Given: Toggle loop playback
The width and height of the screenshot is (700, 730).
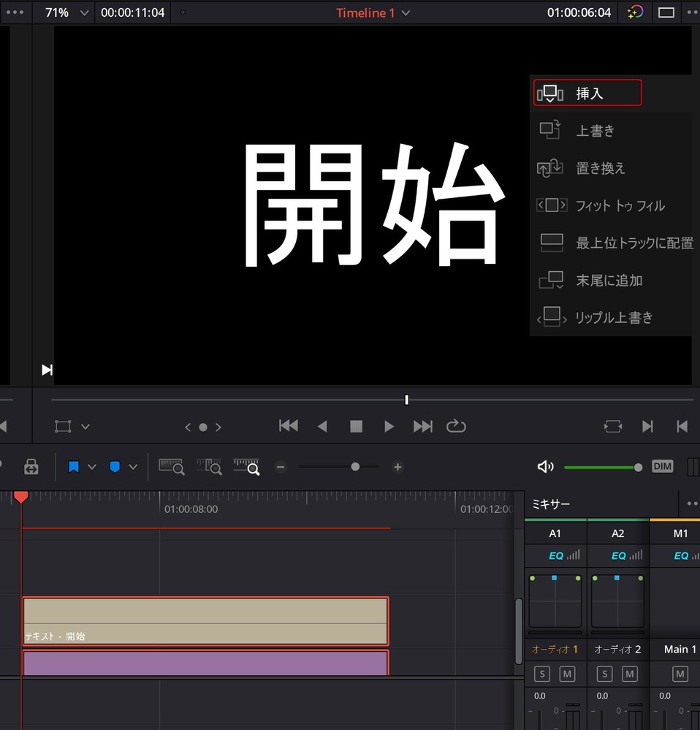Looking at the screenshot, I should pyautogui.click(x=456, y=426).
